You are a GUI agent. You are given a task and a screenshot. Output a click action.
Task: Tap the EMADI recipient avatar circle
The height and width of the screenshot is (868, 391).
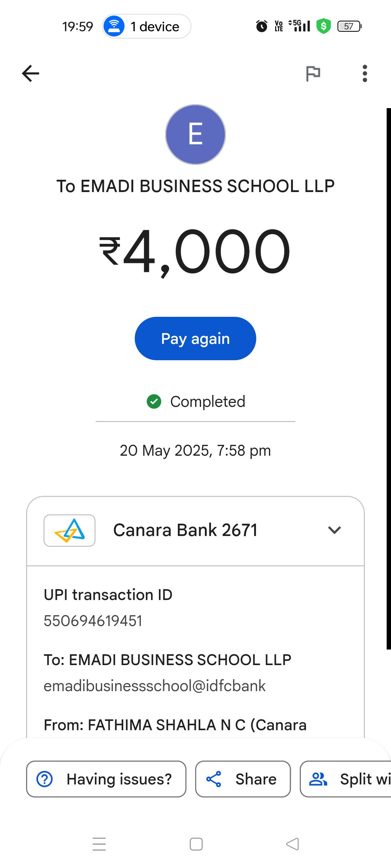click(195, 135)
